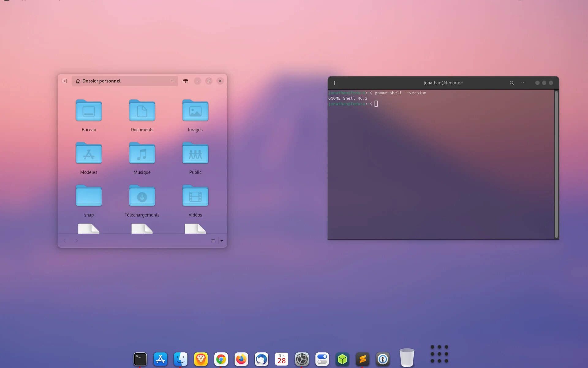Select the Musique folder
This screenshot has width=588, height=368.
click(x=142, y=154)
